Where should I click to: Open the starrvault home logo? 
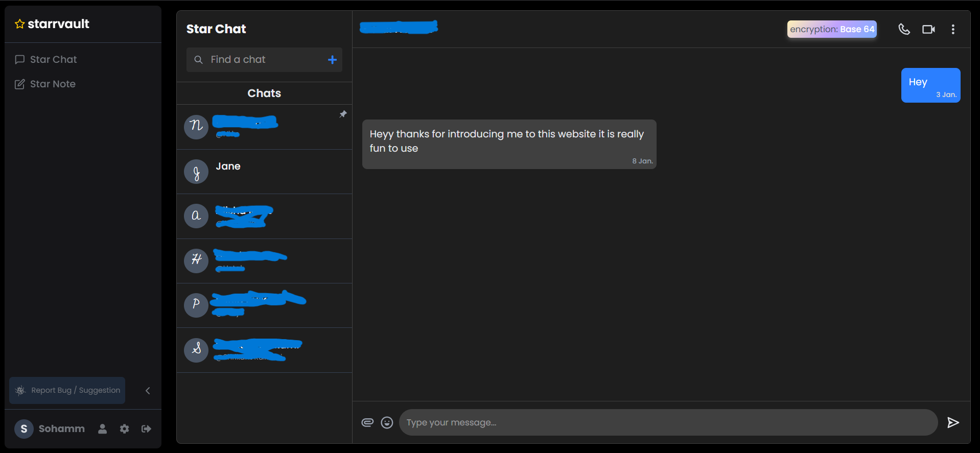click(x=52, y=23)
